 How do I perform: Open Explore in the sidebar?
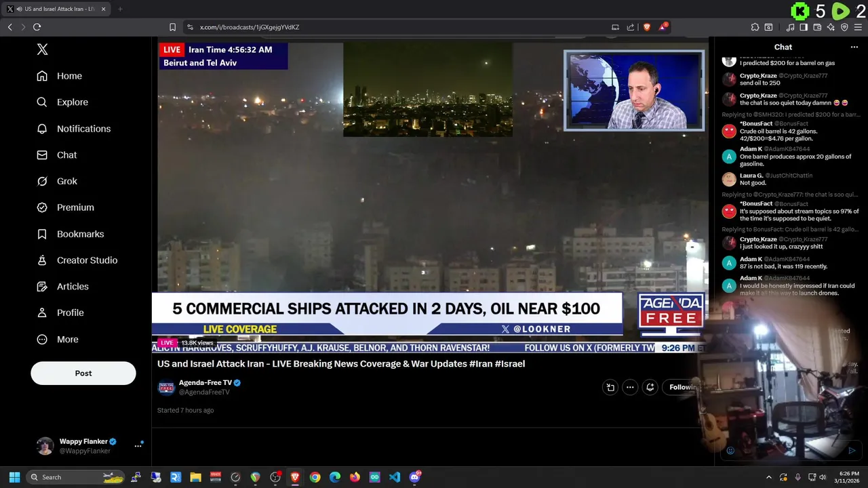tap(62, 102)
